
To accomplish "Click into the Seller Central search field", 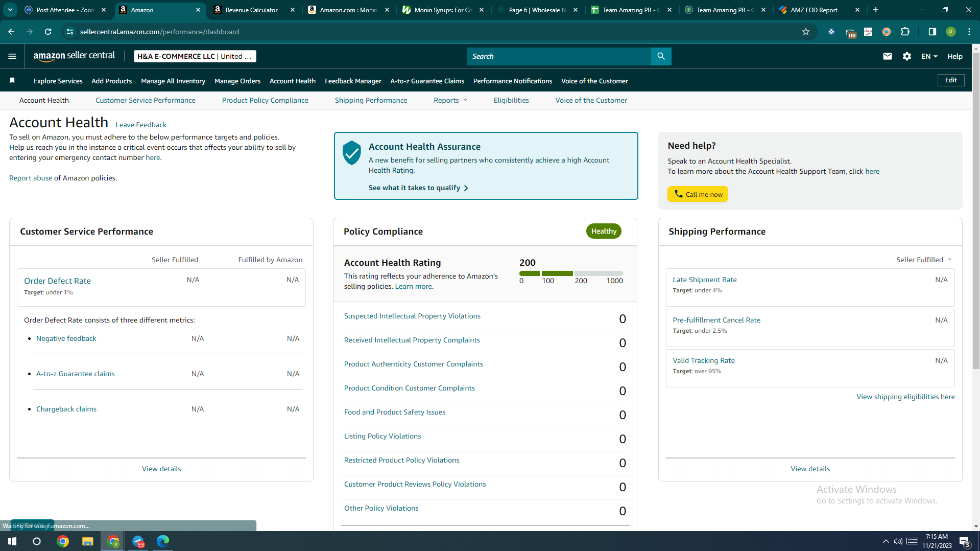I will point(559,56).
